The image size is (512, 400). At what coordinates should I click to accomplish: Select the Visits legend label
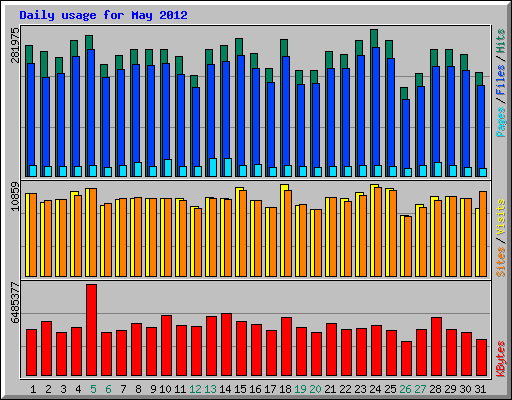[x=501, y=217]
